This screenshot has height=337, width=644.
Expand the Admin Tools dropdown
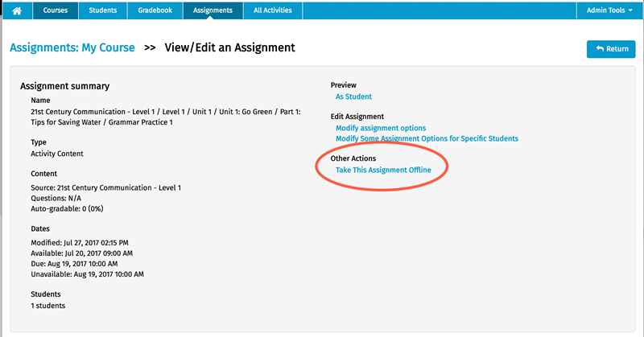click(609, 10)
